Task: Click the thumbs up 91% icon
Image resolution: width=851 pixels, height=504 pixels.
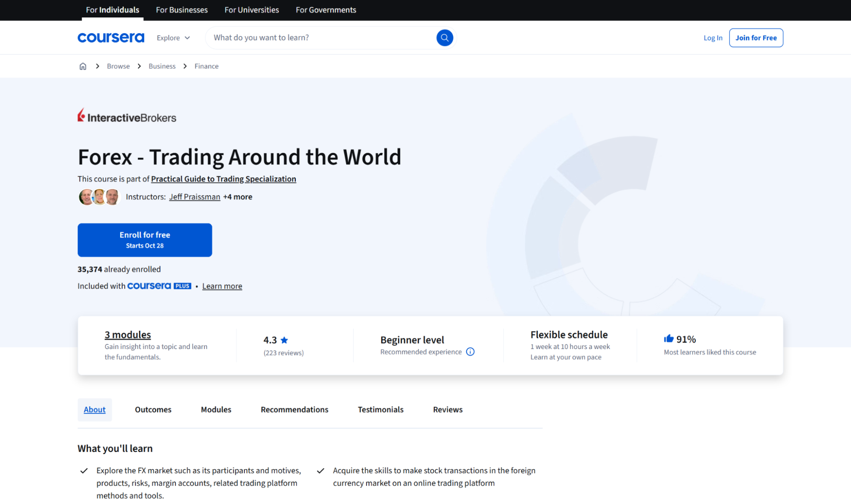Action: point(668,339)
